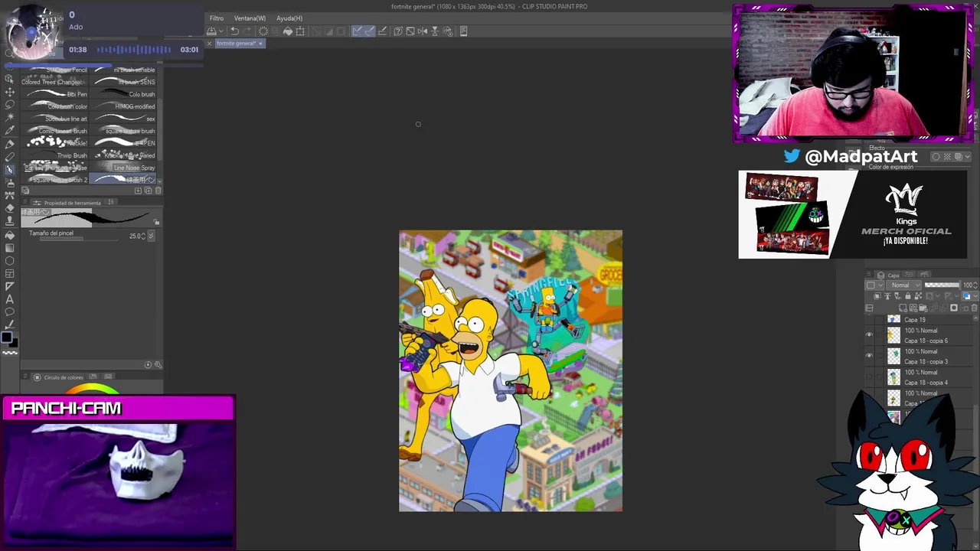Select the HIMOG modified sub tool

(x=123, y=106)
